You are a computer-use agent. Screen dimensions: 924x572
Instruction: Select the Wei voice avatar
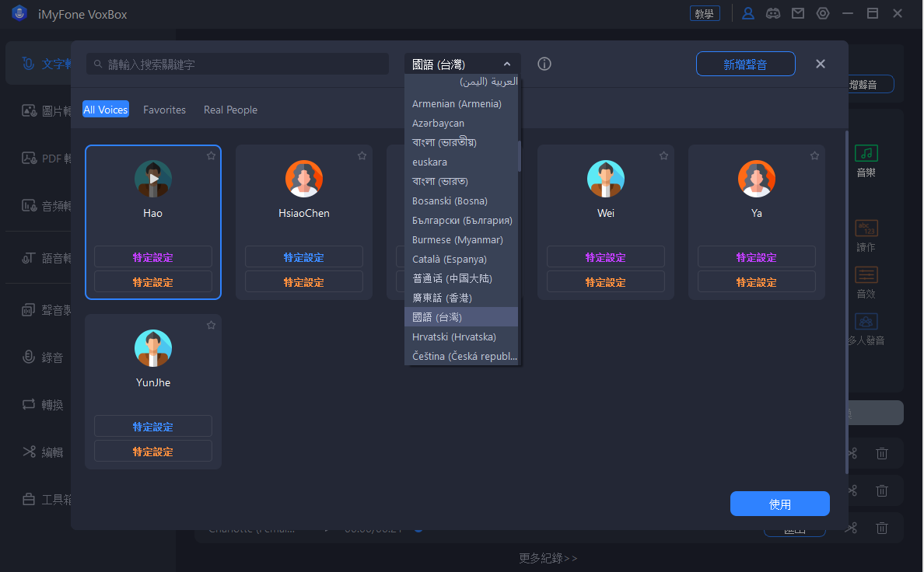coord(606,179)
